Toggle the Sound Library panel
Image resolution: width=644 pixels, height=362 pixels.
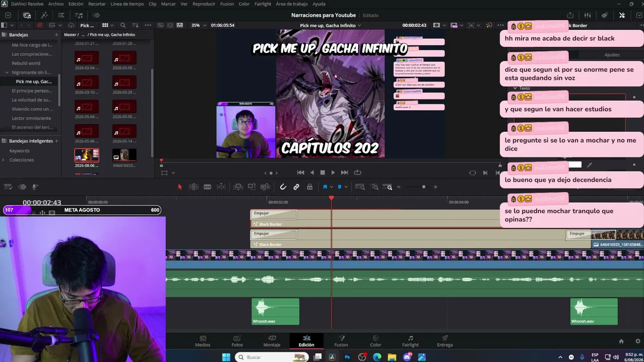pos(78,15)
